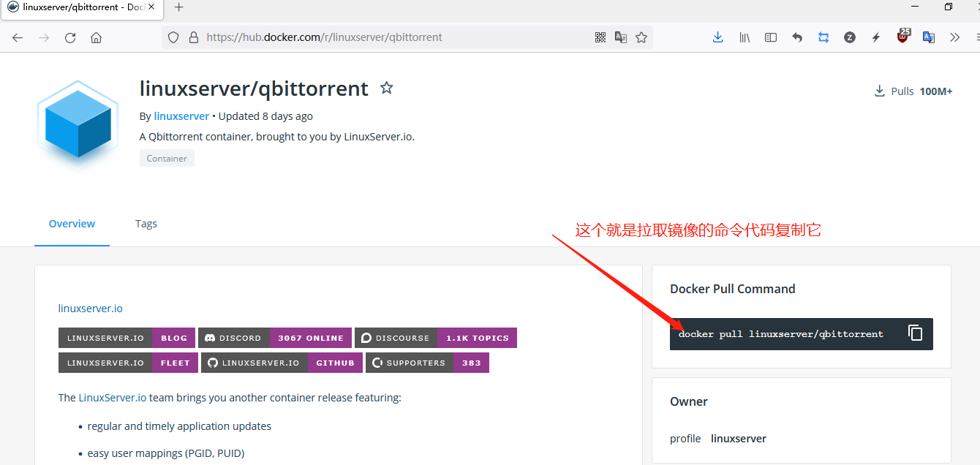Open the LinuxServer.io Blog badge
Image resolution: width=980 pixels, height=465 pixels.
click(127, 338)
